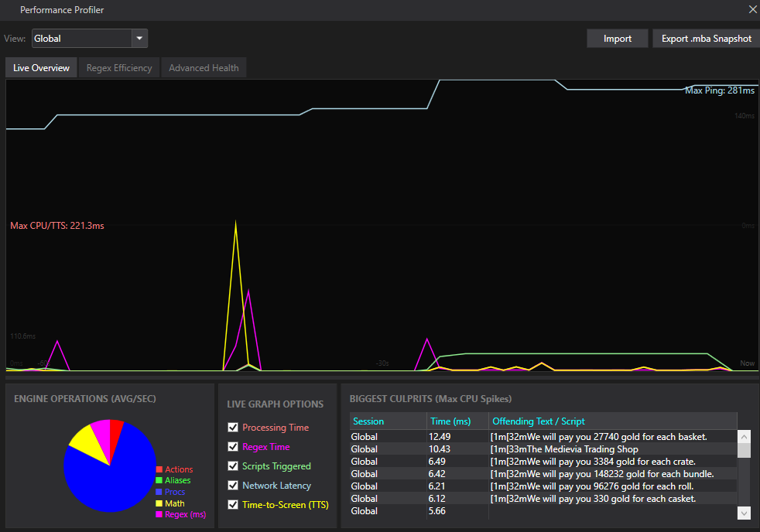Click the blue Procs legend swatch
The image size is (760, 532).
pyautogui.click(x=159, y=492)
